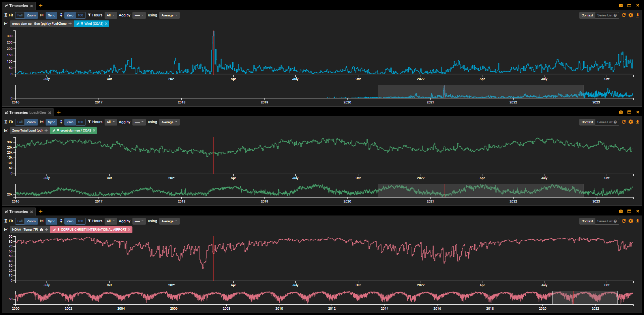Click the ercot-dam-se / COAS series tag
The width and height of the screenshot is (644, 315).
click(75, 131)
